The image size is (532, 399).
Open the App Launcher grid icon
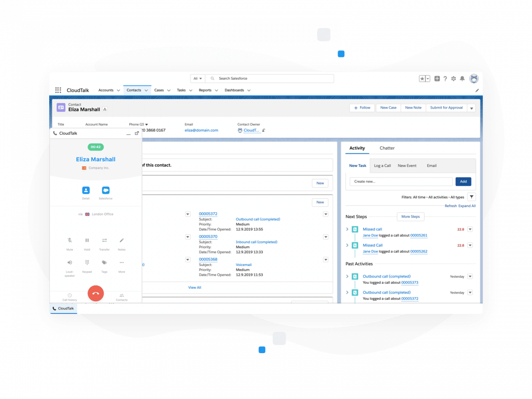(x=58, y=90)
